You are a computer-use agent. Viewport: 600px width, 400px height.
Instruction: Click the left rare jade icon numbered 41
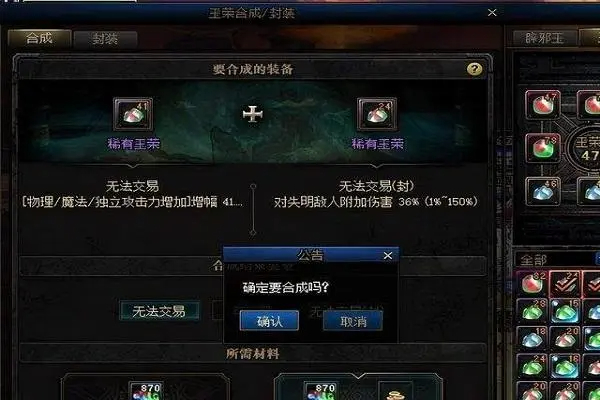tap(133, 114)
